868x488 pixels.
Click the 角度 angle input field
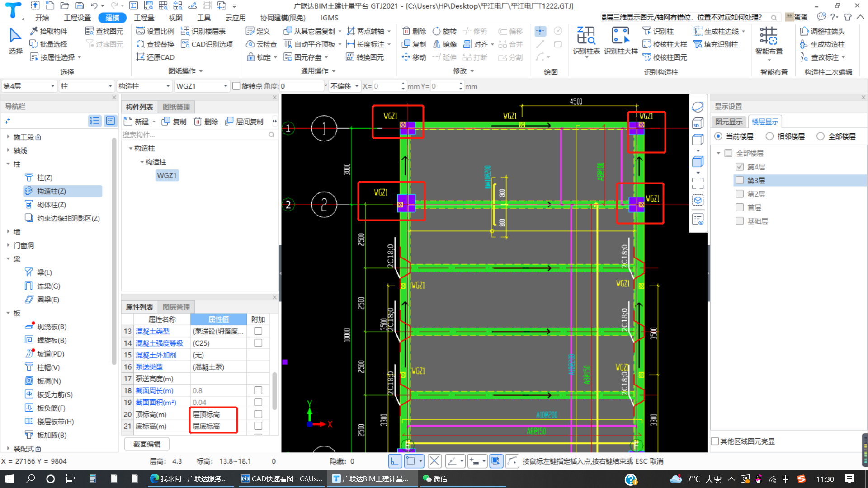click(x=302, y=86)
